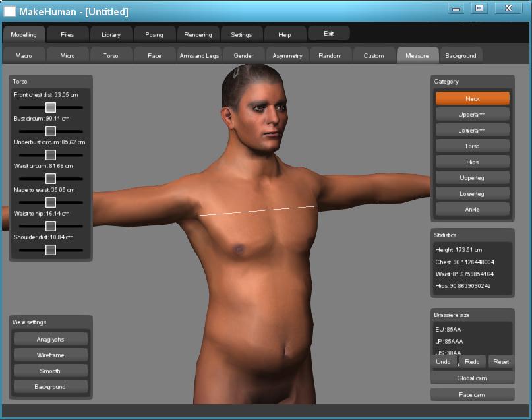The width and height of the screenshot is (532, 420).
Task: Click the MakeHuman window icon
Action: 9,11
